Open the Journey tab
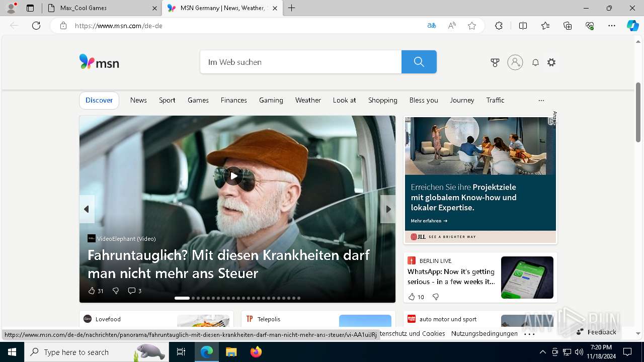The image size is (644, 362). coord(462,100)
